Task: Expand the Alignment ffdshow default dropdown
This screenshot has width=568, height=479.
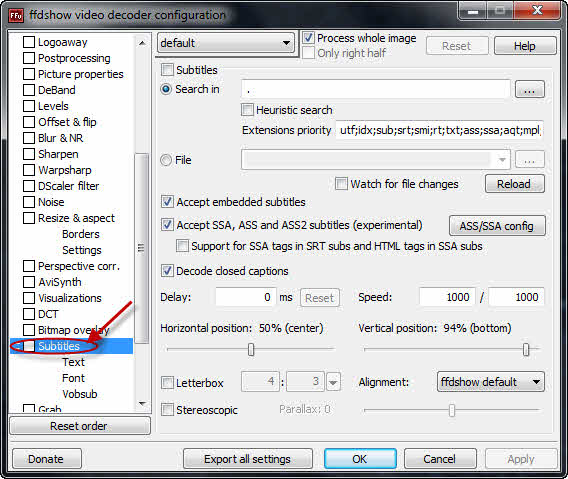Action: pyautogui.click(x=491, y=382)
